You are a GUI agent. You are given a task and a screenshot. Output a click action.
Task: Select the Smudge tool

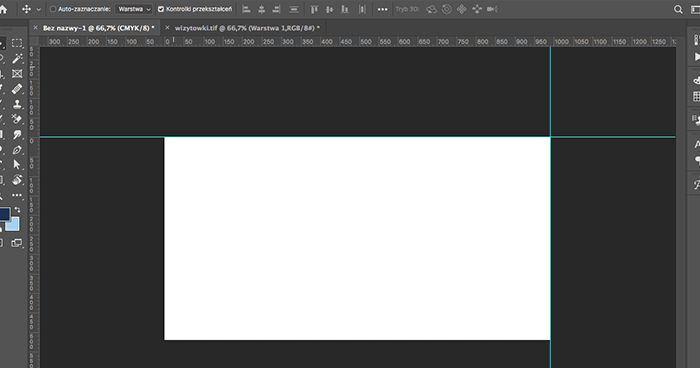(17, 134)
